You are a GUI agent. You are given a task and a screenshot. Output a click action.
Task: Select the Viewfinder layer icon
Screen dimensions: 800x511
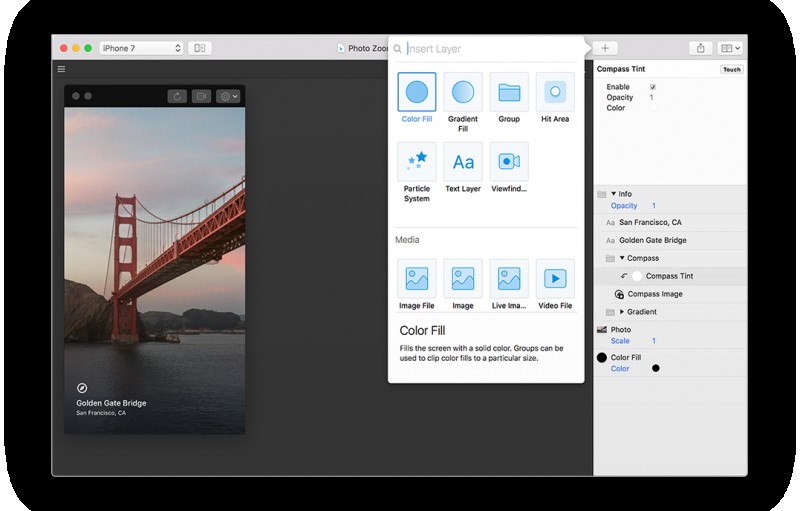[x=509, y=161]
